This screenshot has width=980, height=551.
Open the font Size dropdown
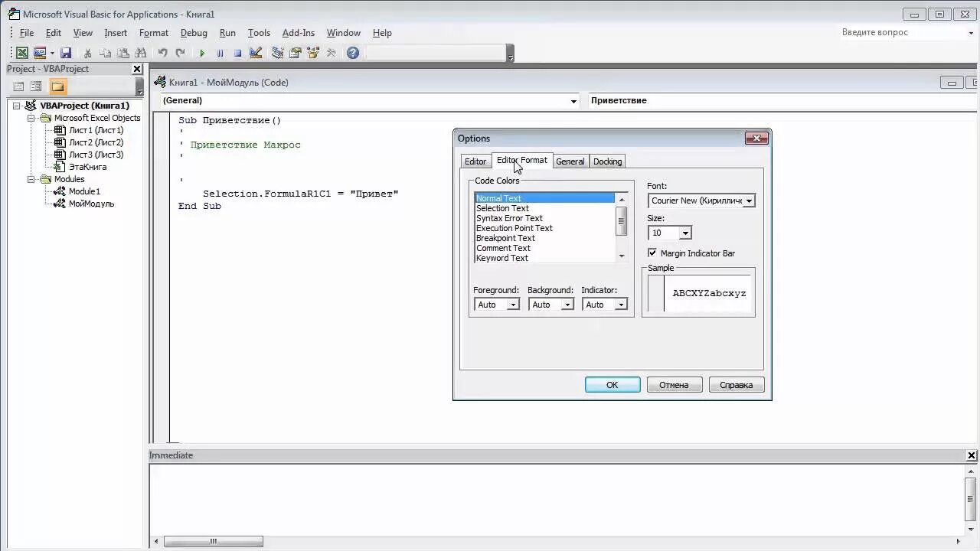click(685, 233)
